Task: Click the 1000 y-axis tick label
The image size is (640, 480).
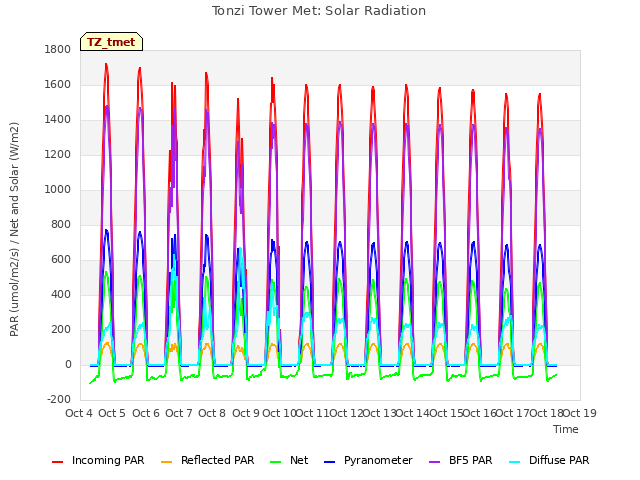Action: pos(58,189)
